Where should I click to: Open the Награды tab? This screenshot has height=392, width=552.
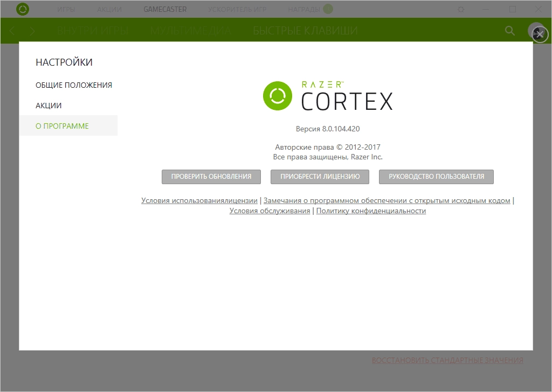tap(304, 10)
